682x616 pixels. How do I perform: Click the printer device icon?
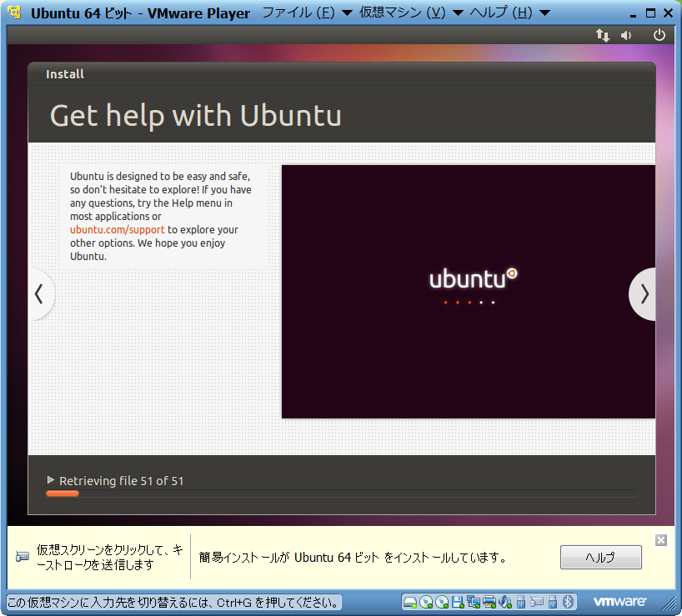(489, 602)
